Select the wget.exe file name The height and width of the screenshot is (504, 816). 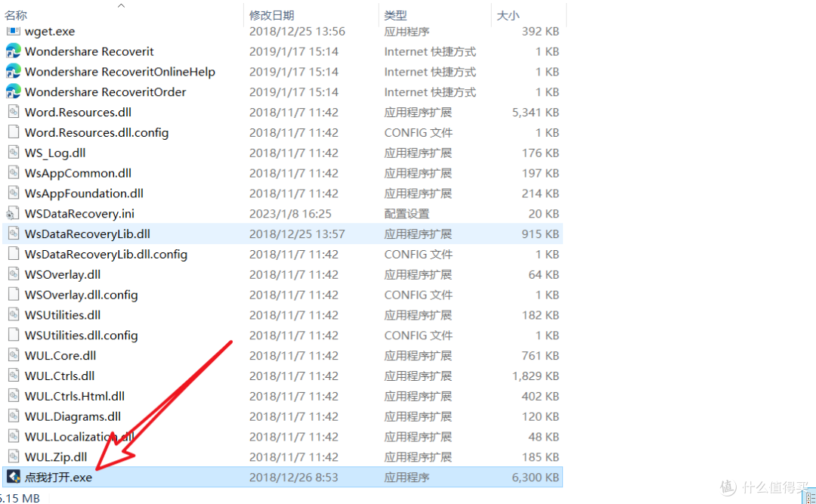tap(50, 31)
